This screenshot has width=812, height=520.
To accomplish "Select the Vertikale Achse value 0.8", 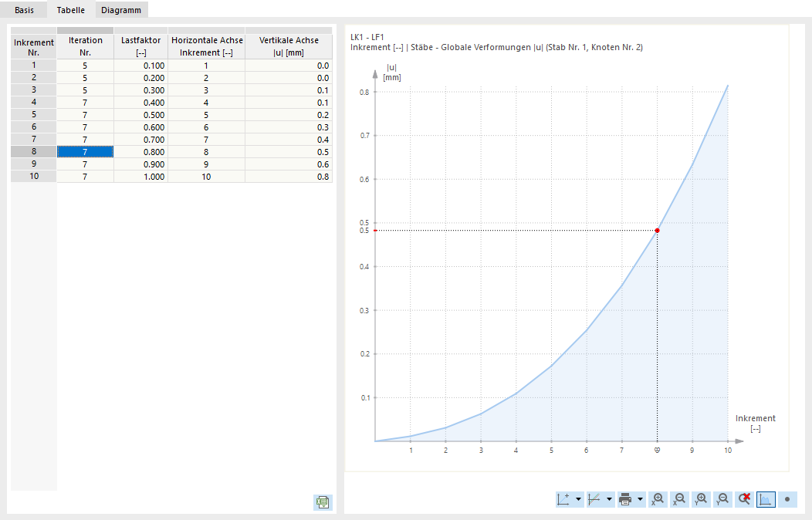I will coord(325,176).
